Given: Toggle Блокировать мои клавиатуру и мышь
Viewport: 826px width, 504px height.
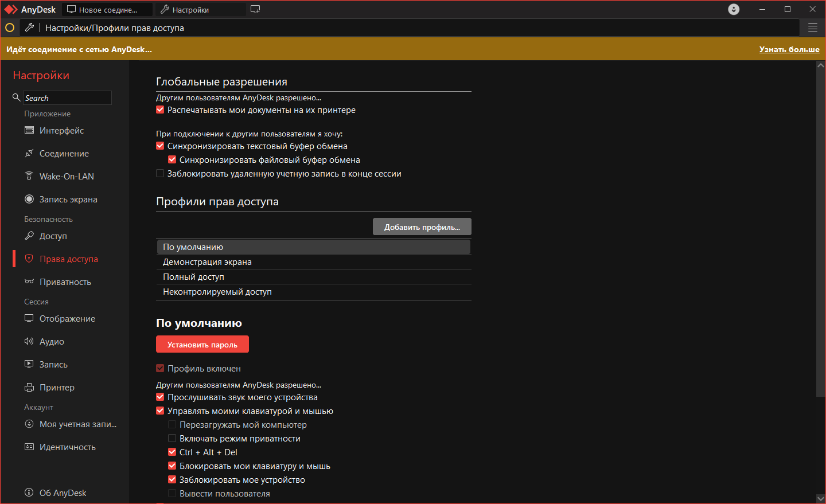Looking at the screenshot, I should pyautogui.click(x=172, y=466).
